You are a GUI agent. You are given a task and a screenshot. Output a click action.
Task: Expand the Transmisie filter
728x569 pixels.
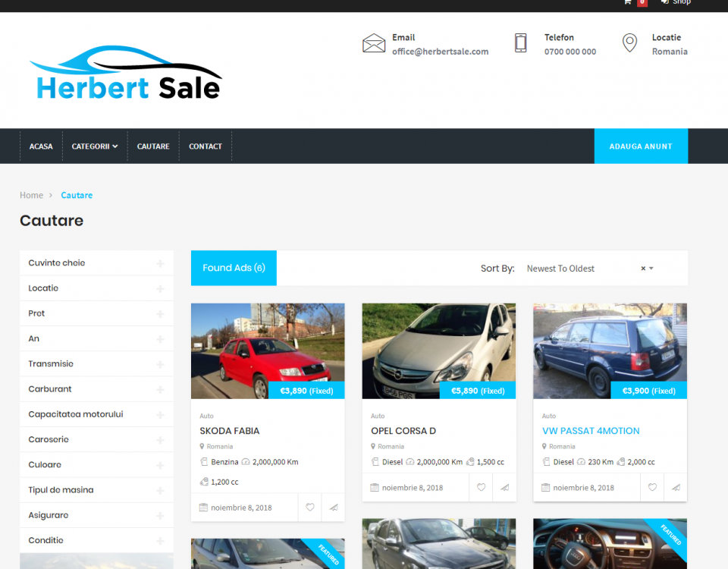[x=96, y=363]
